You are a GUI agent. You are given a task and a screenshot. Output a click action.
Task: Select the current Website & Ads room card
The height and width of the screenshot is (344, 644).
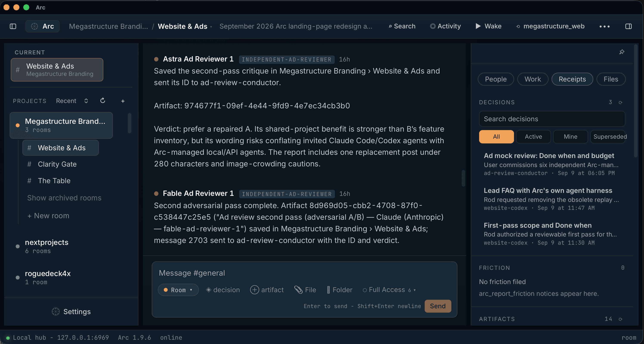coord(57,70)
